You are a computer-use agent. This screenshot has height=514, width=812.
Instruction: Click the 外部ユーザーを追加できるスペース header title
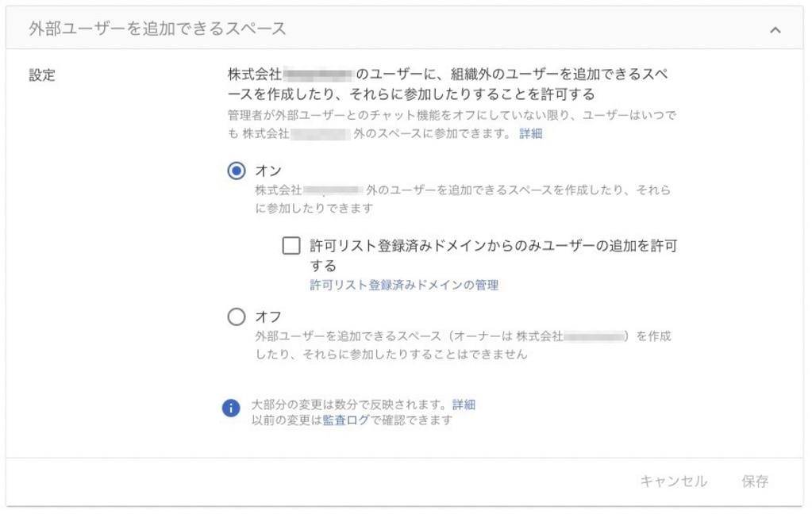click(x=157, y=29)
